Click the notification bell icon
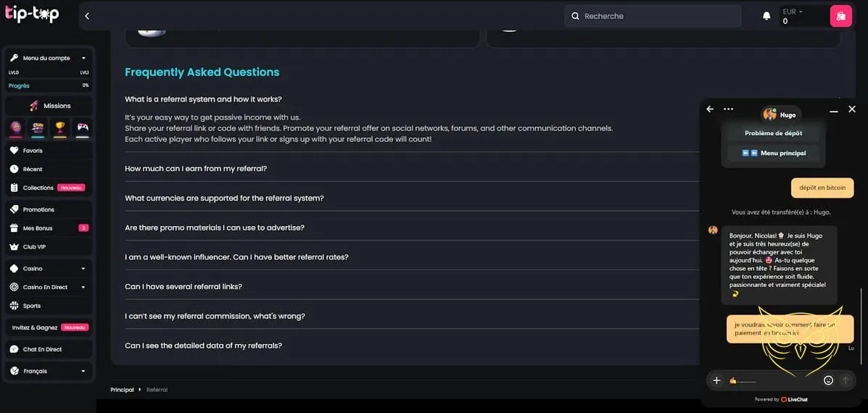This screenshot has height=413, width=868. tap(766, 16)
